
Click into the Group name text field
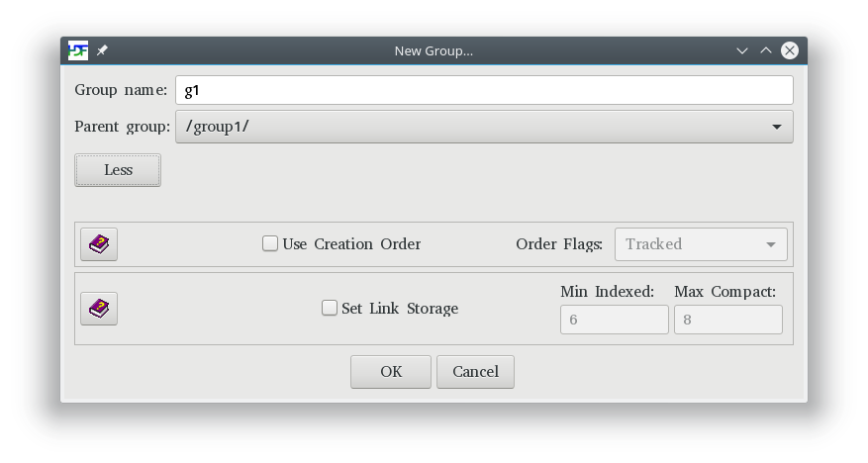tap(484, 90)
